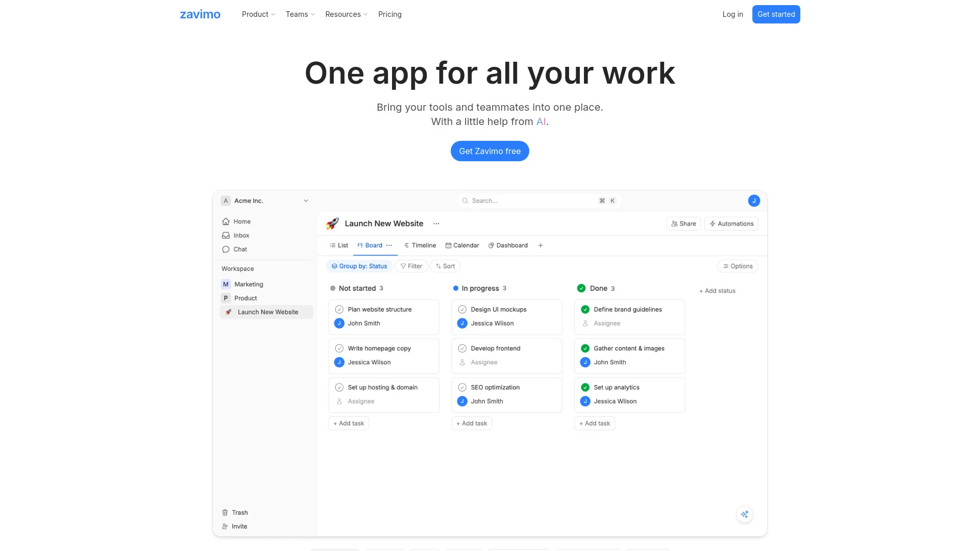Open the Group by: Status dropdown

coord(359,266)
